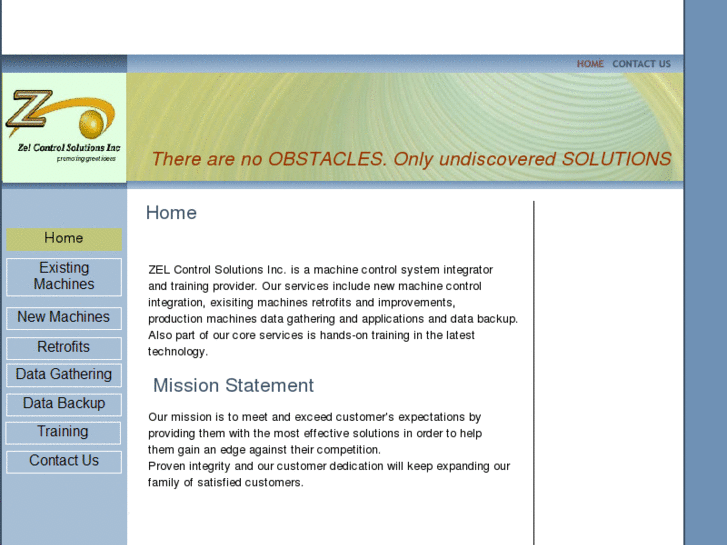This screenshot has width=727, height=545.
Task: Open the CONTACT US link in top bar
Action: point(641,64)
